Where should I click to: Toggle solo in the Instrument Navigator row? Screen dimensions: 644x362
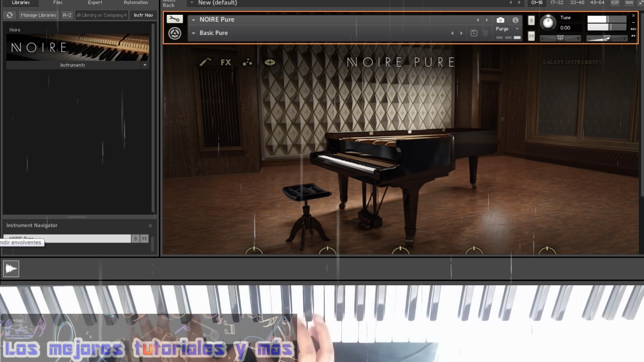tap(136, 239)
